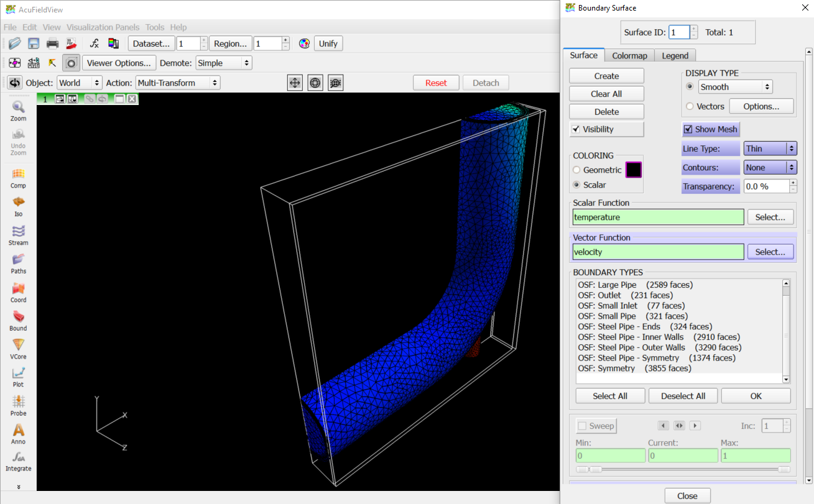Select the Geometric coloring radio button
The image size is (814, 504).
point(576,170)
